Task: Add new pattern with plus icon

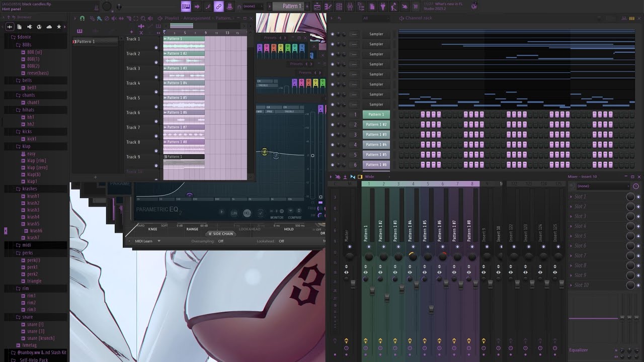Action: click(308, 6)
